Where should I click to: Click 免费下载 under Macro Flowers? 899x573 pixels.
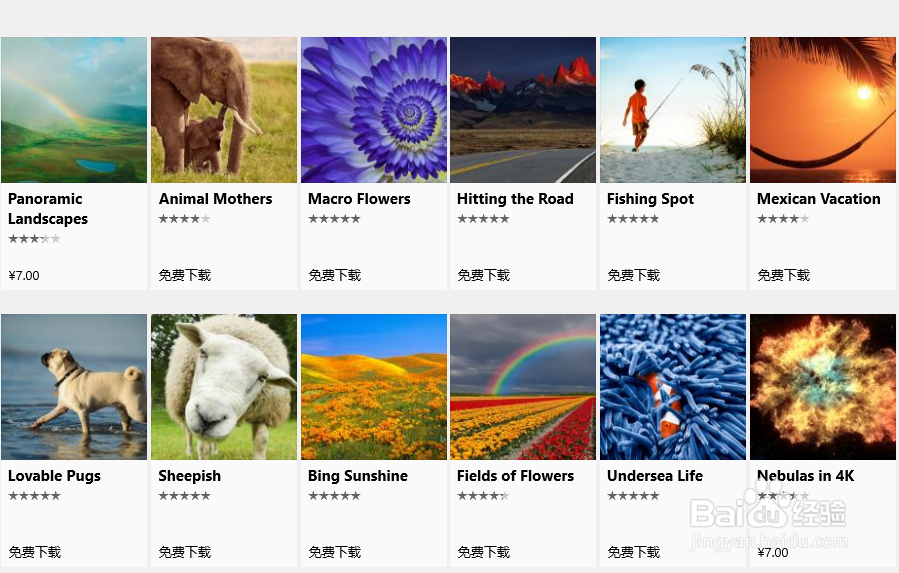pos(334,275)
